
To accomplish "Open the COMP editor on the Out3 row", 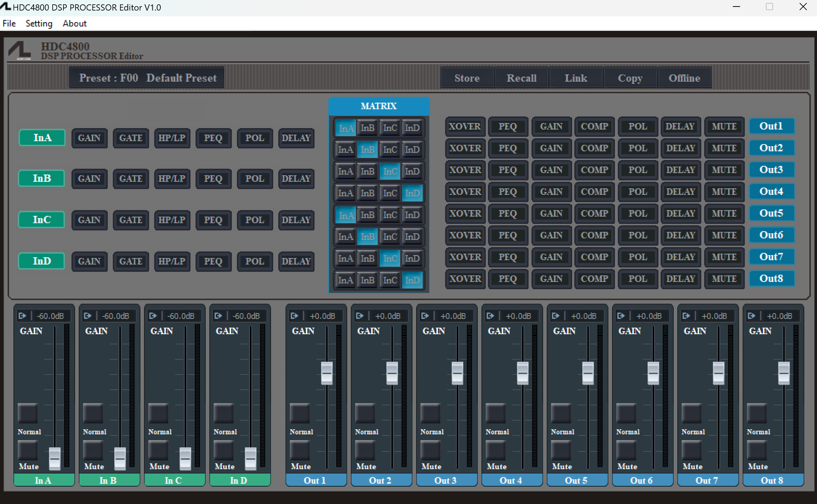I will pyautogui.click(x=594, y=170).
